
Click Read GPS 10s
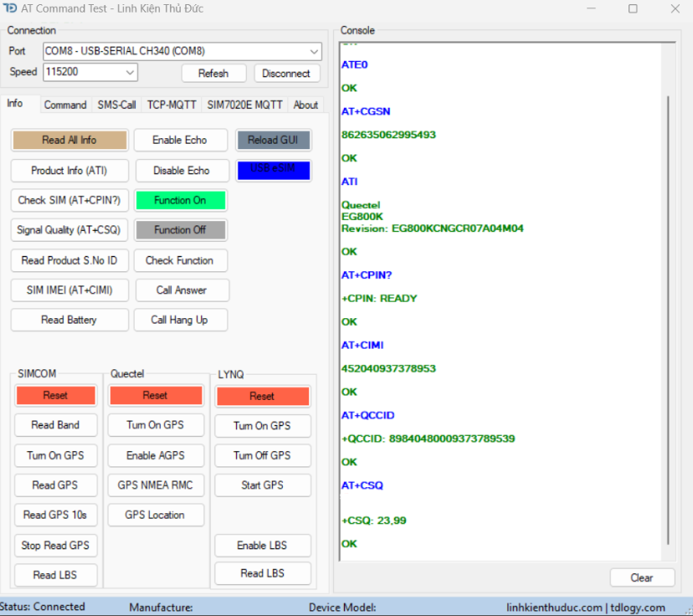[56, 515]
